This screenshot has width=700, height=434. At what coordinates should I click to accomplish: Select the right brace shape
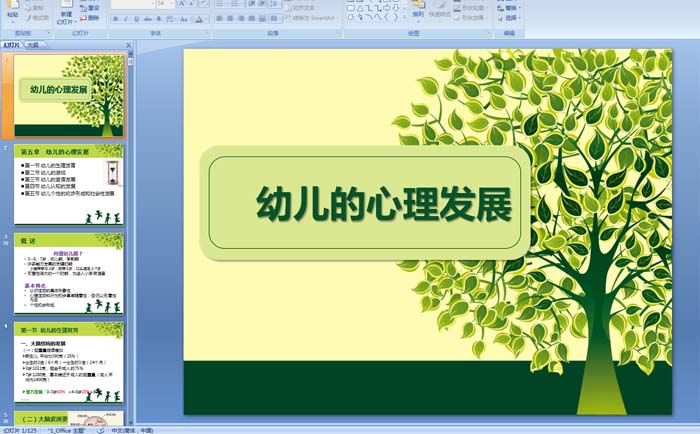[396, 17]
